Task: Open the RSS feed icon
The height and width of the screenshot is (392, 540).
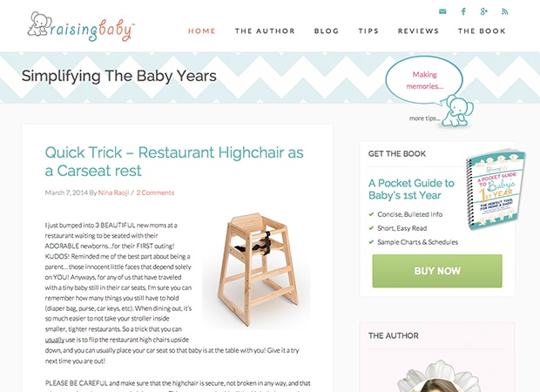Action: [x=505, y=11]
